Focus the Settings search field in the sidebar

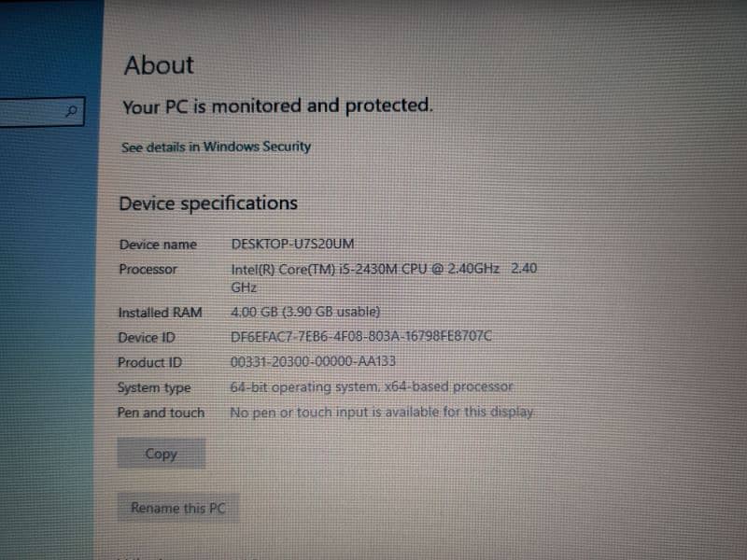click(42, 111)
